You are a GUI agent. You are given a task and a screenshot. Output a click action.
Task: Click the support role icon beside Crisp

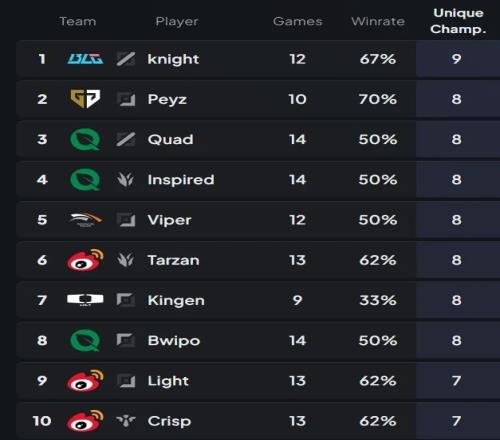click(126, 421)
